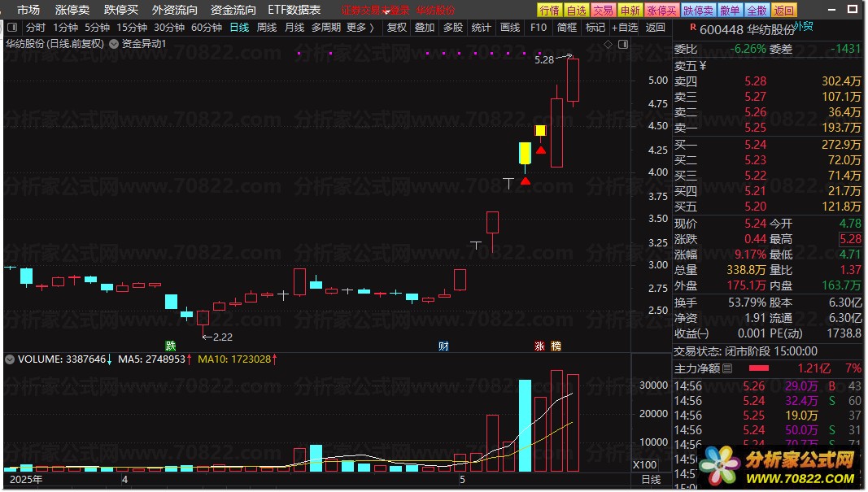
Task: Click the R margin badge beside 600448
Action: (693, 27)
